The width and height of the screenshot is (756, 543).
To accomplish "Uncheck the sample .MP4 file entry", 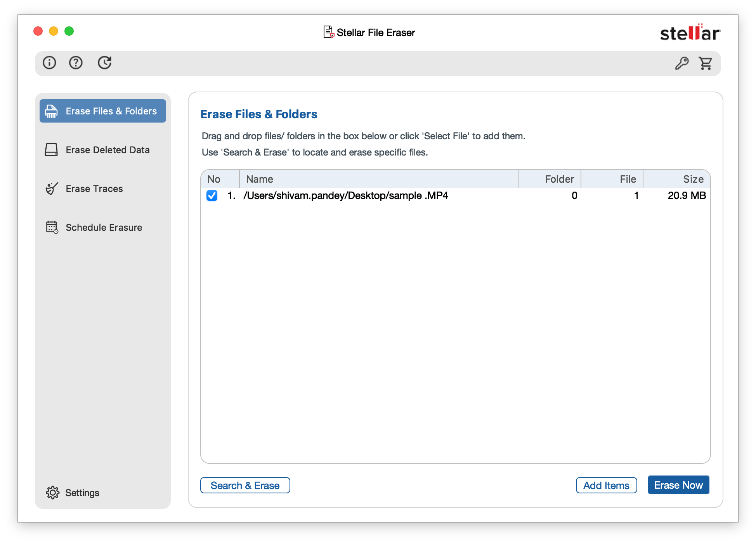I will pos(212,196).
